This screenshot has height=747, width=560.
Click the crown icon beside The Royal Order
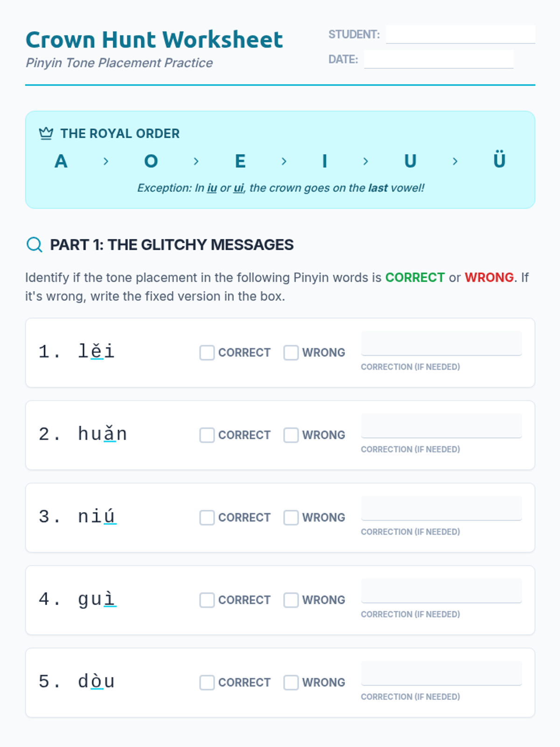pos(46,134)
